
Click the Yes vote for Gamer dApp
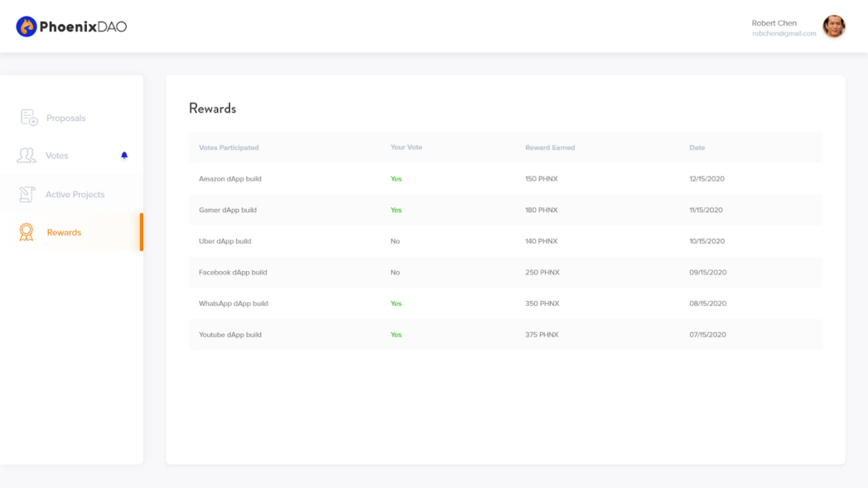[396, 210]
